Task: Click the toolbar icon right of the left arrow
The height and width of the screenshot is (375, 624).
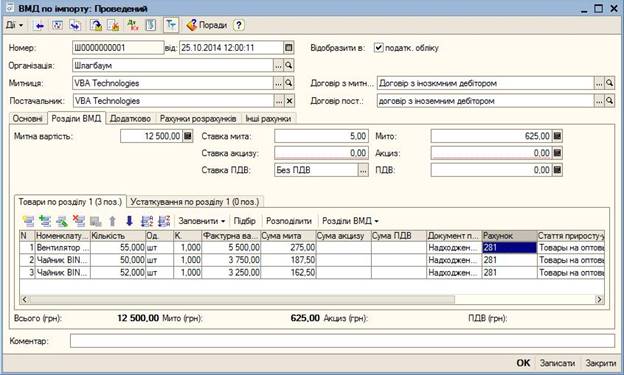Action: click(x=58, y=25)
